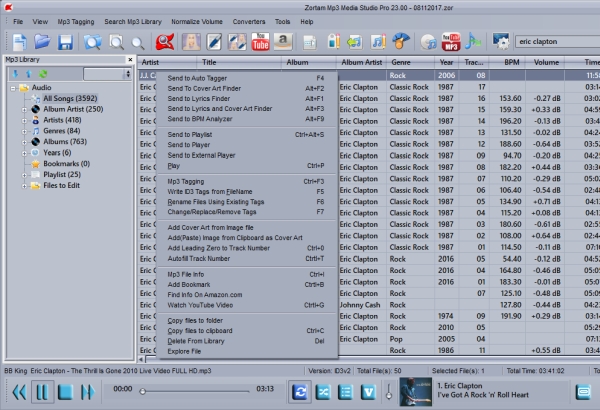Open the Tools menu

pos(282,22)
